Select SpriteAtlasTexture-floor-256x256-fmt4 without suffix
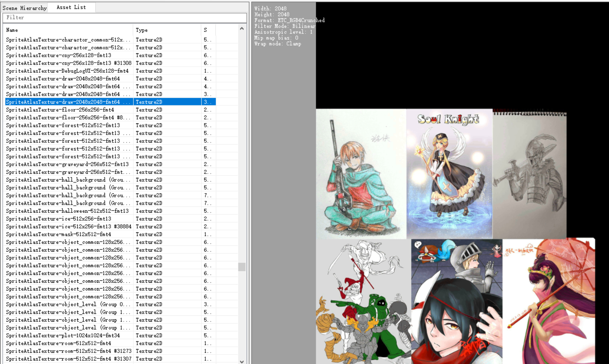Screen dimensions: 609x364 click(x=110, y=110)
